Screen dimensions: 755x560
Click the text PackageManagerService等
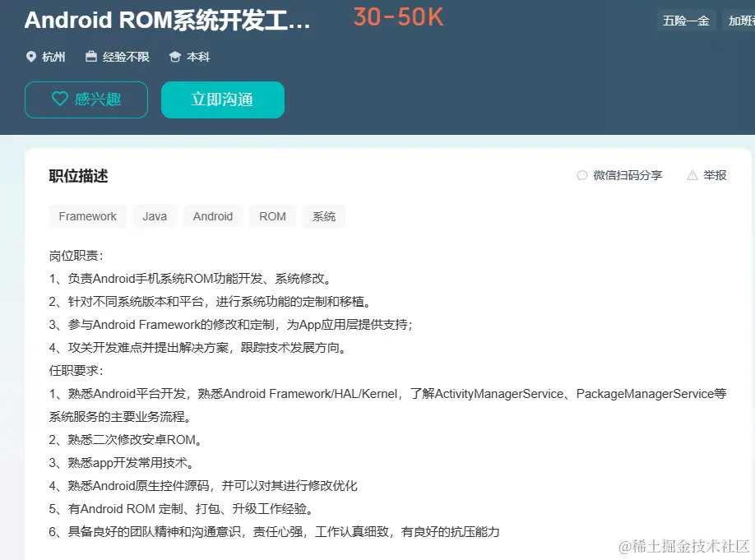(x=651, y=394)
